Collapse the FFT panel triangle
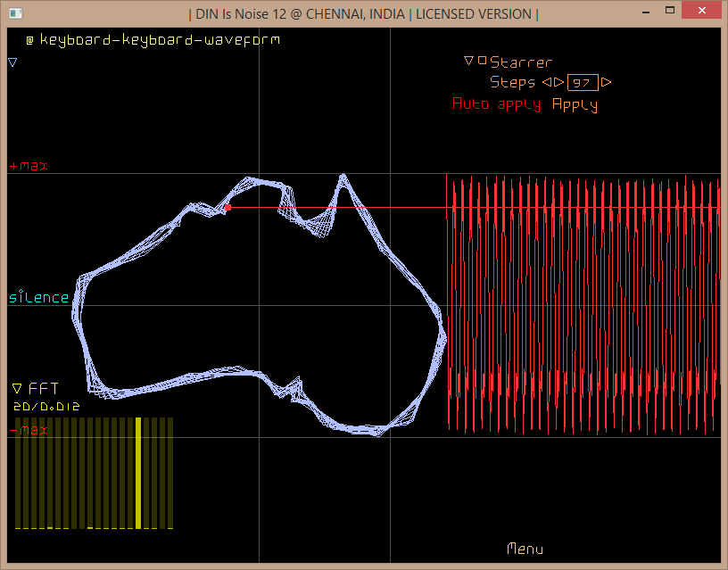The height and width of the screenshot is (570, 728). [17, 389]
